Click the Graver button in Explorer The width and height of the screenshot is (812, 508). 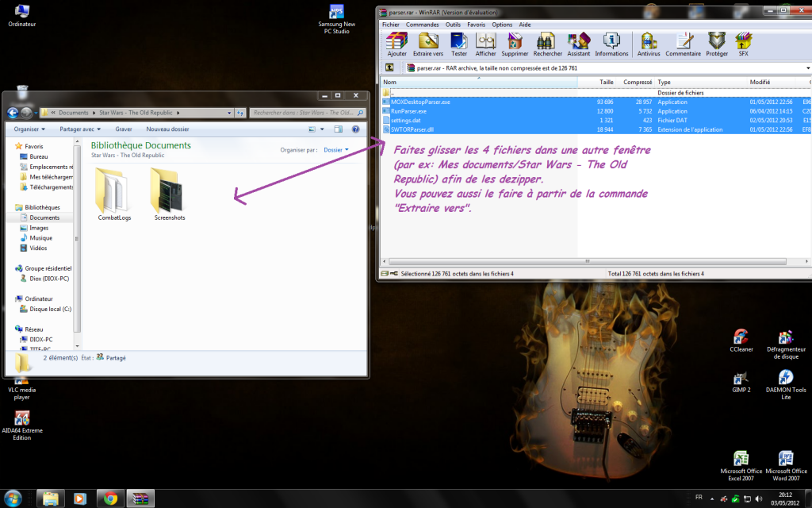tap(123, 129)
